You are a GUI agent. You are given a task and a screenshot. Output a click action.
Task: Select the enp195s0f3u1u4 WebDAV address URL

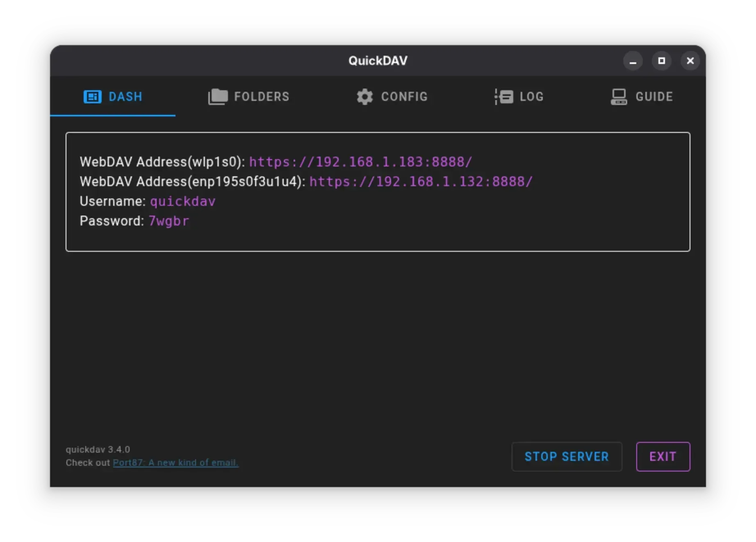tap(420, 181)
